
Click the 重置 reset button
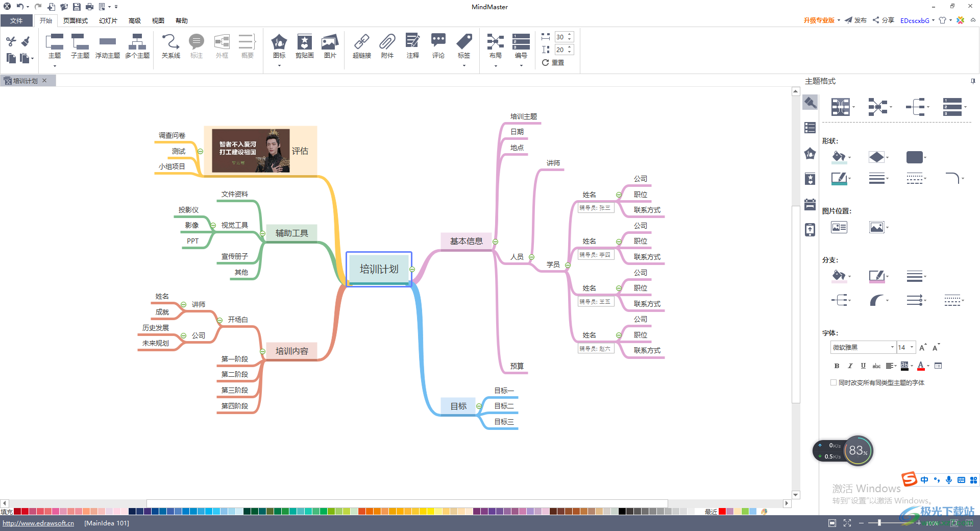coord(553,62)
